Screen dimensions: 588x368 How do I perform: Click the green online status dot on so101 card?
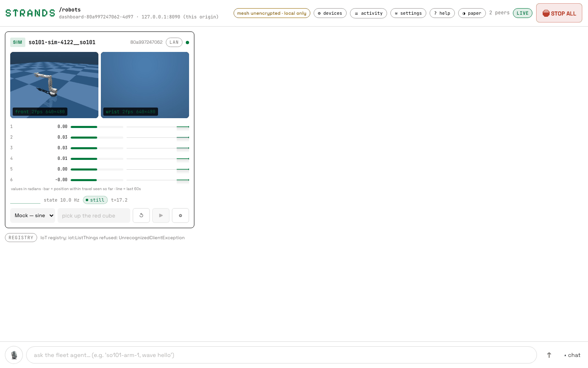click(x=187, y=43)
